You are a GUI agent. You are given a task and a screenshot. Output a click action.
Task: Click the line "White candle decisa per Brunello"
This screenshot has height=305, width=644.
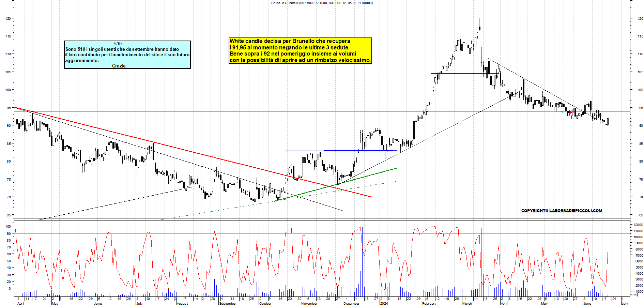(x=290, y=41)
